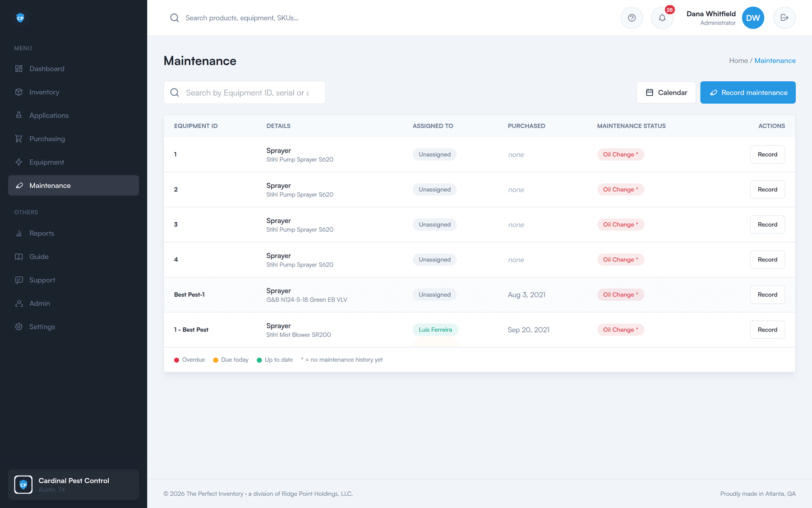Click the Dashboard grid icon in sidebar
Screen dimensions: 812x508
click(x=18, y=69)
